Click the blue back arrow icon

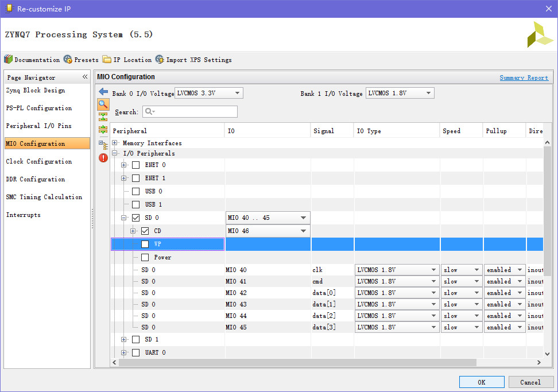pyautogui.click(x=103, y=92)
